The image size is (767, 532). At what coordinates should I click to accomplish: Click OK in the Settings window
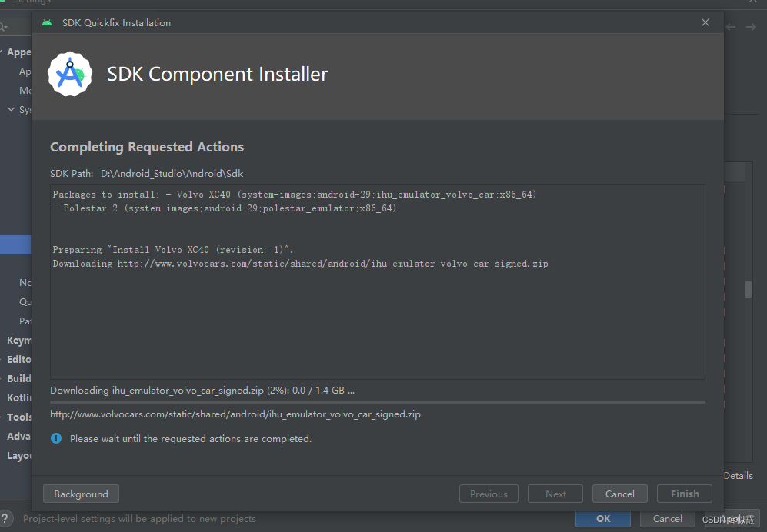(x=602, y=519)
